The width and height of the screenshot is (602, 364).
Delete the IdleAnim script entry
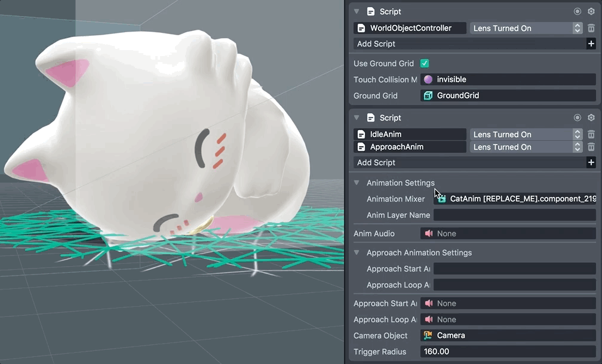coord(591,134)
